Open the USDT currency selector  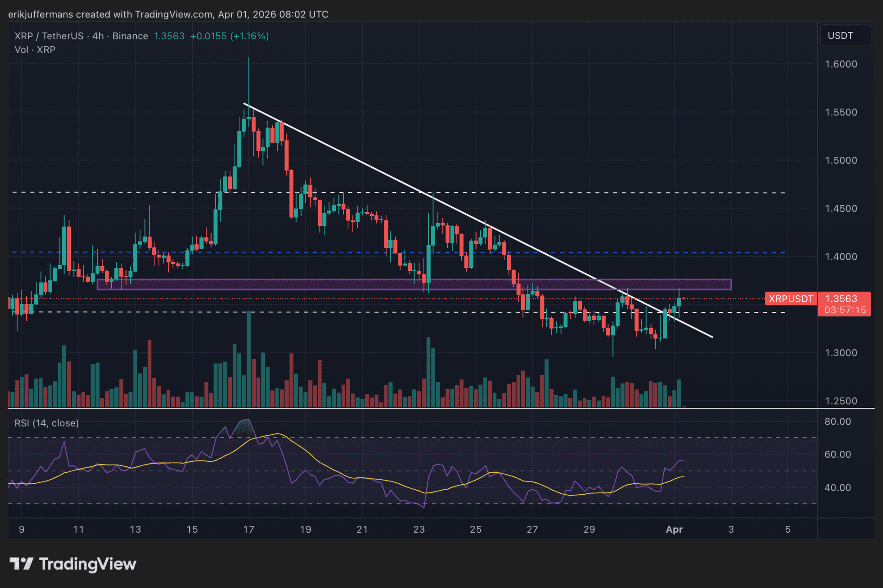click(845, 36)
